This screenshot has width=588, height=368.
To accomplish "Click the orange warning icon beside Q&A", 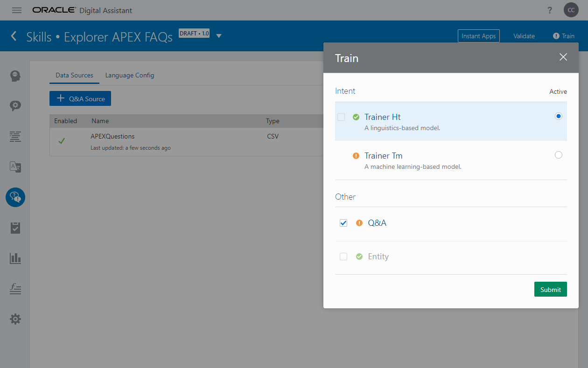I will pyautogui.click(x=359, y=223).
